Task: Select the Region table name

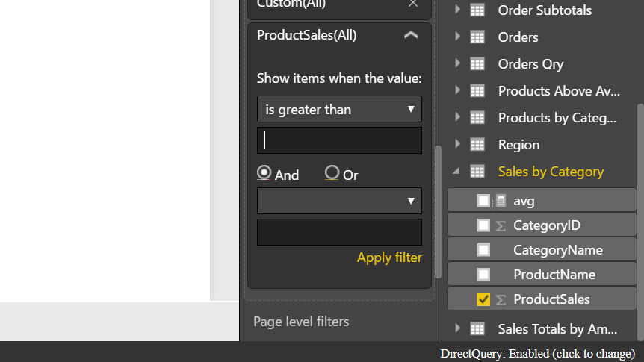Action: point(518,145)
